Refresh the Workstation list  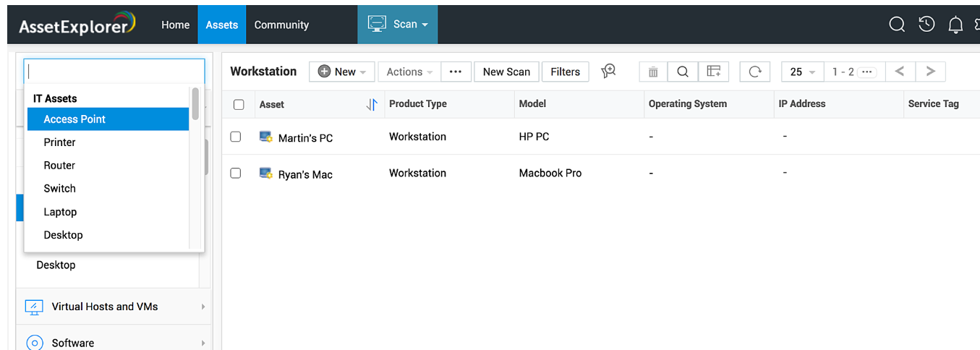[x=755, y=72]
